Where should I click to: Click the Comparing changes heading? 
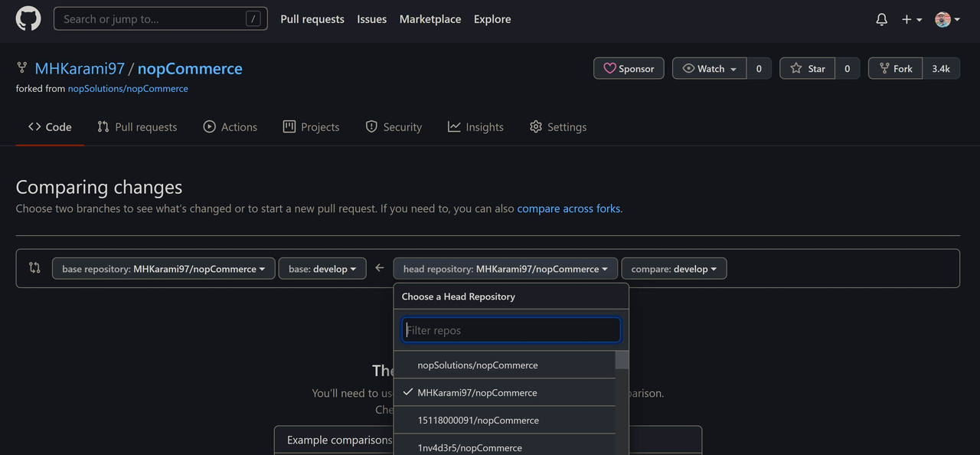tap(99, 187)
